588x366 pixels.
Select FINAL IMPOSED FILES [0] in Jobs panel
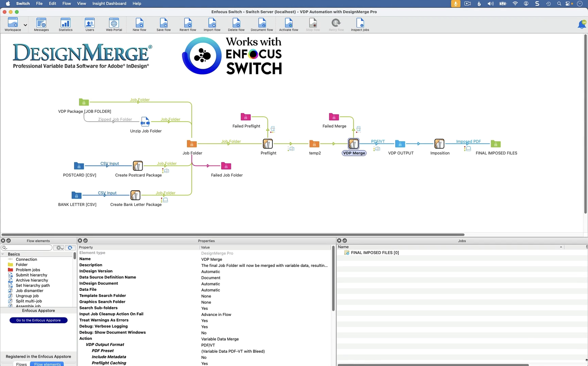(x=375, y=253)
